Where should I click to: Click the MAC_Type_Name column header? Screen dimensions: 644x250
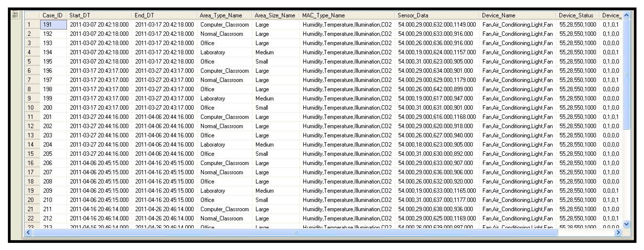pos(347,15)
